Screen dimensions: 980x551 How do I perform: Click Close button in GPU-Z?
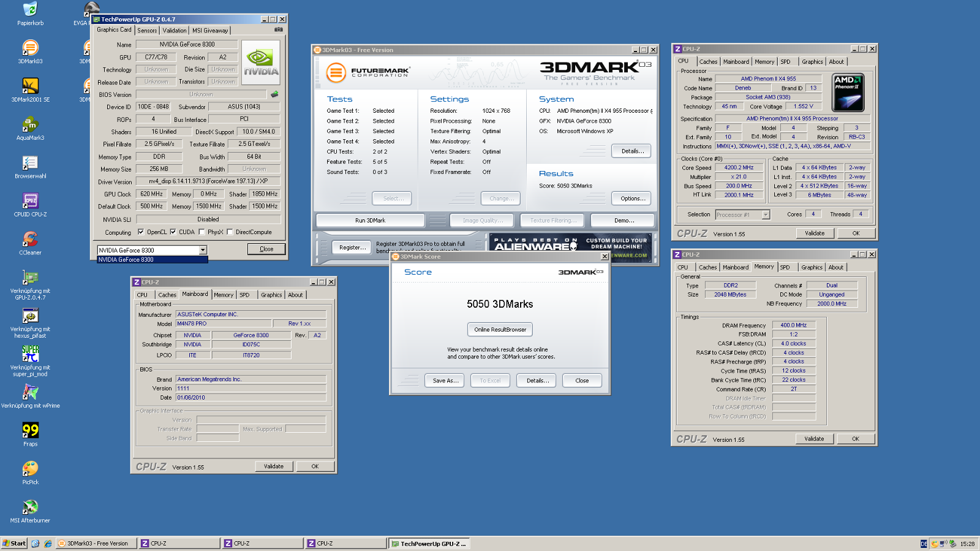[x=266, y=249]
